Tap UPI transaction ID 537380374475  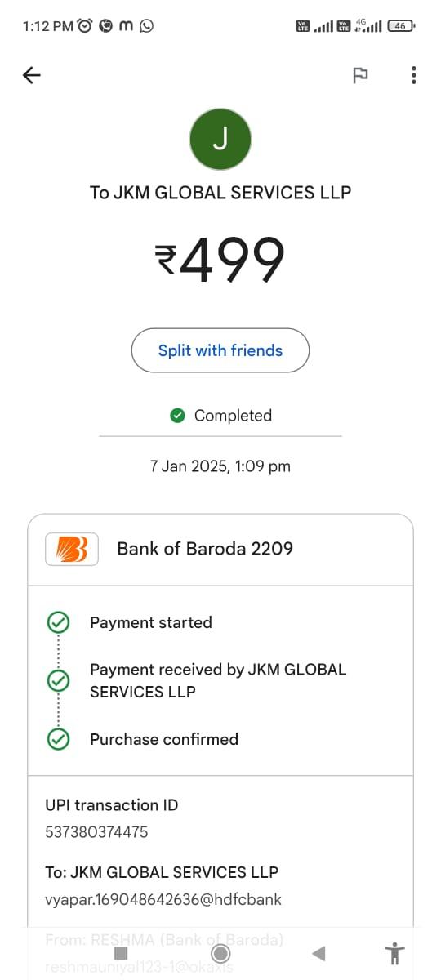(96, 832)
